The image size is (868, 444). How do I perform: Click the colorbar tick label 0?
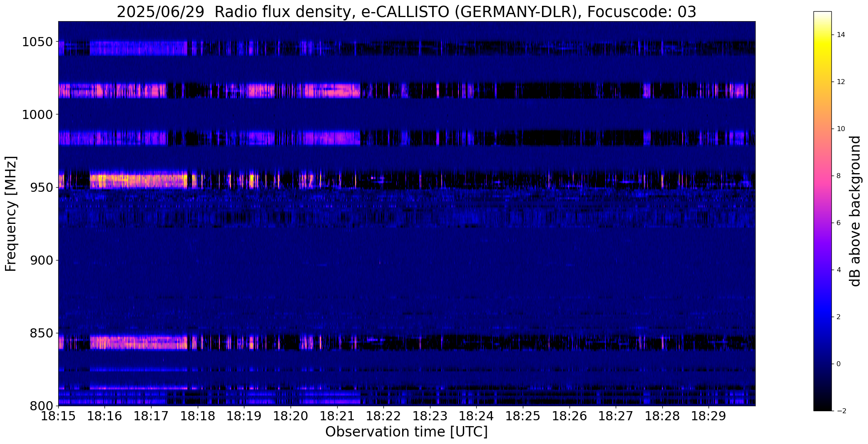tap(838, 364)
